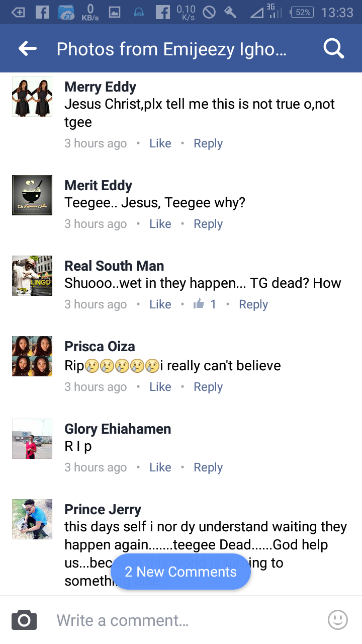362x644 pixels.
Task: Open Merry Eddy's profile picture
Action: tap(32, 97)
